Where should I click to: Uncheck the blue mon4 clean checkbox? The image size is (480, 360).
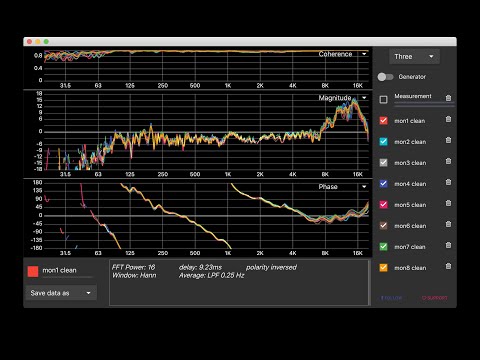[x=383, y=183]
